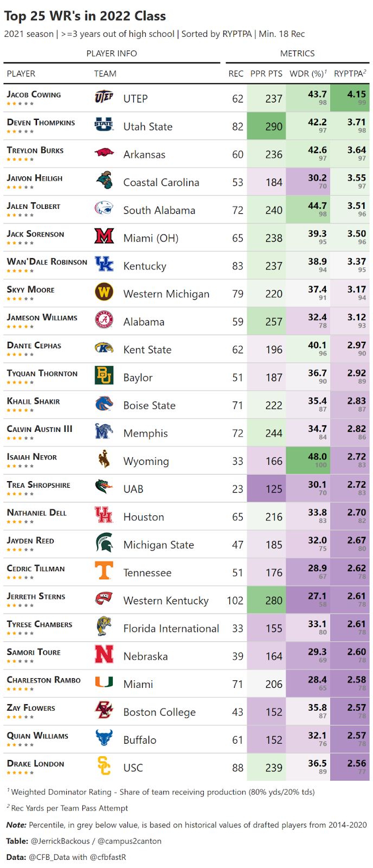Click the Michigan State Spartan logo
The width and height of the screenshot is (373, 868).
pos(104,544)
